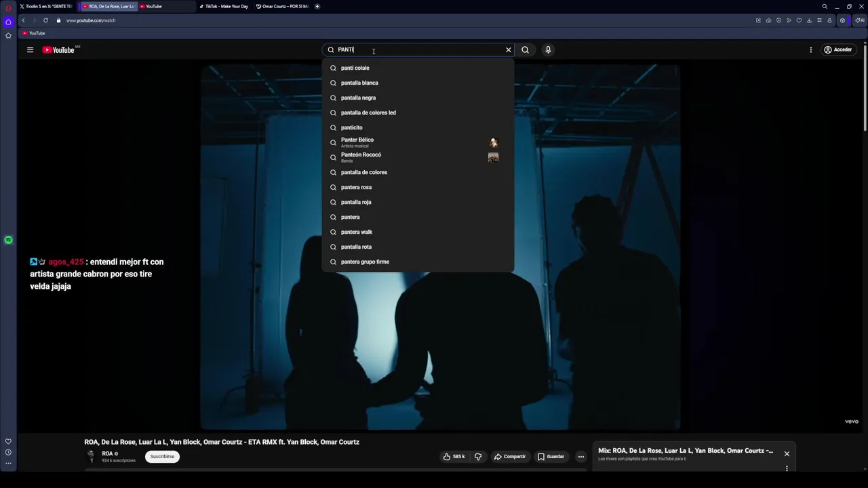This screenshot has width=868, height=488.
Task: Open downloads icon in browser toolbar
Action: pyautogui.click(x=809, y=20)
